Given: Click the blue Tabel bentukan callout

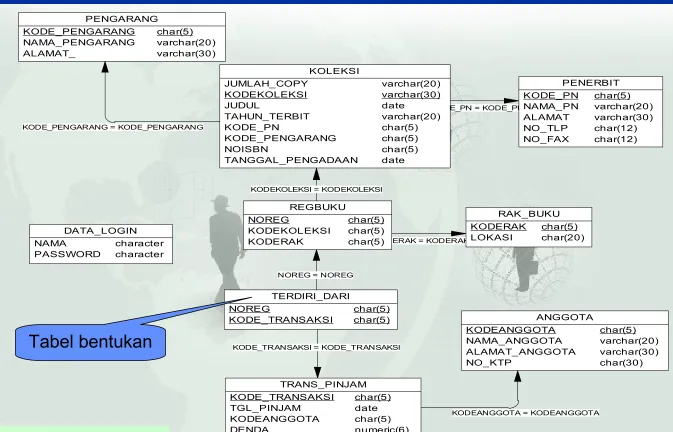Looking at the screenshot, I should pos(91,342).
